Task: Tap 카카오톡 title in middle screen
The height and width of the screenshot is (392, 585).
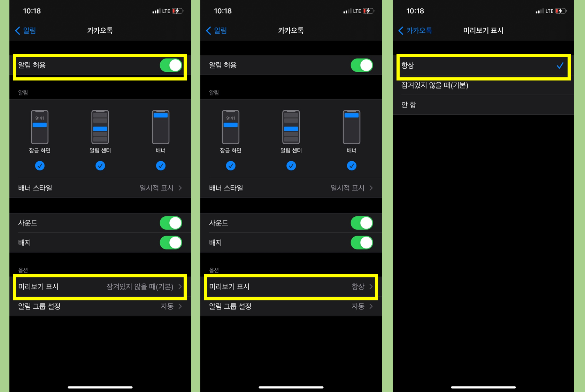Action: (x=291, y=31)
